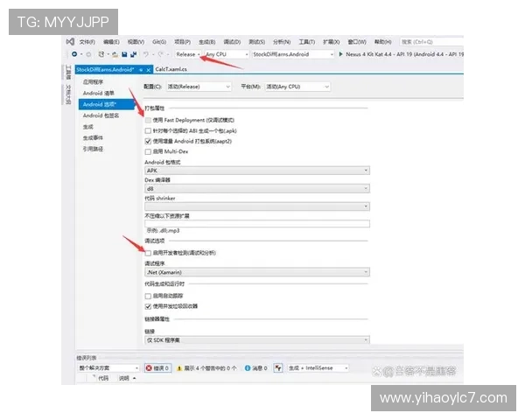Click the yellow warning icon in error list
Viewport: 525px width, 420px height.
coord(178,368)
